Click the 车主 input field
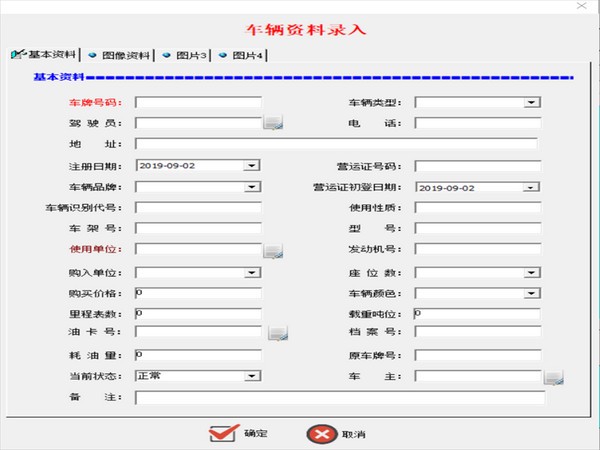This screenshot has height=450, width=600. [x=478, y=376]
